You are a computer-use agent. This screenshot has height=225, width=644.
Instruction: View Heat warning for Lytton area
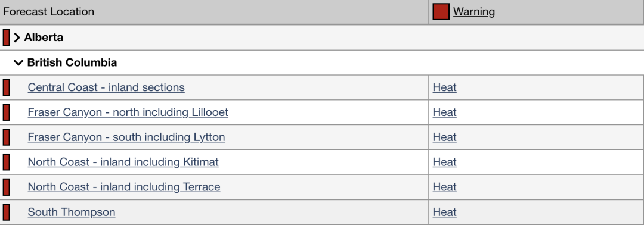444,137
